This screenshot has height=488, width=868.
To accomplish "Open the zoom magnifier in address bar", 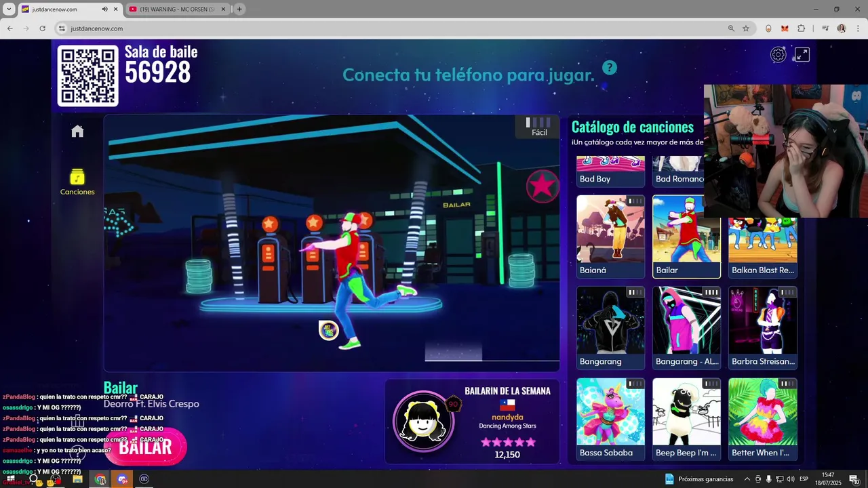I will click(x=731, y=28).
